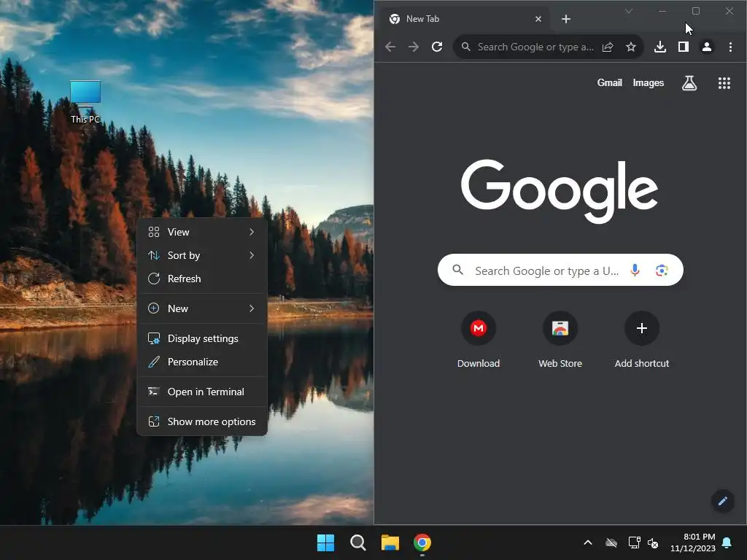Choose Show more options

(202, 422)
